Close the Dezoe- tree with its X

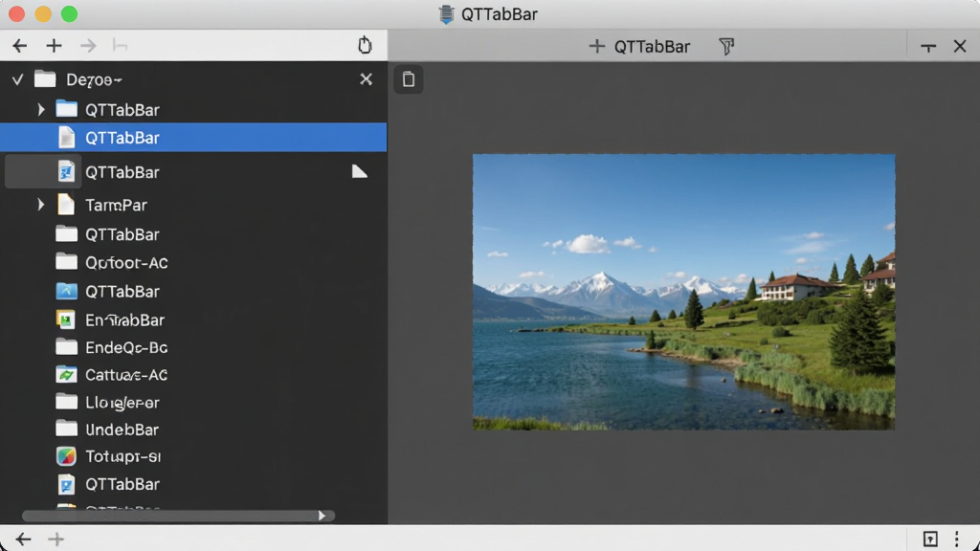click(367, 79)
